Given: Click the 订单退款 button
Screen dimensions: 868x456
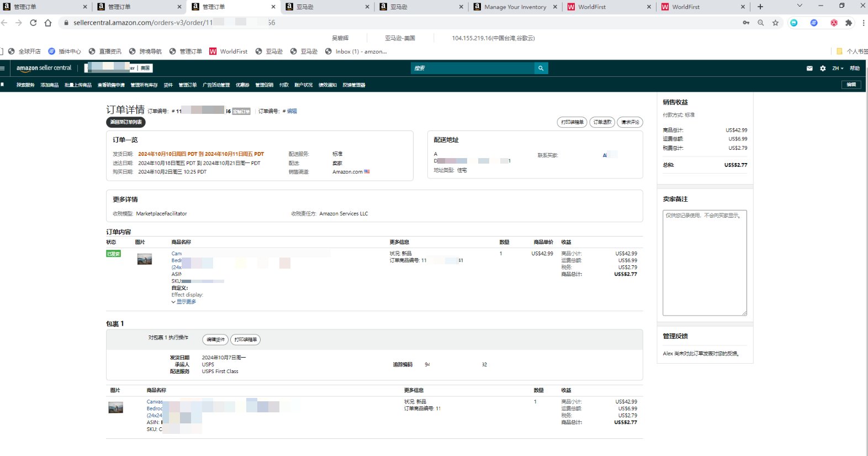Looking at the screenshot, I should coord(602,122).
